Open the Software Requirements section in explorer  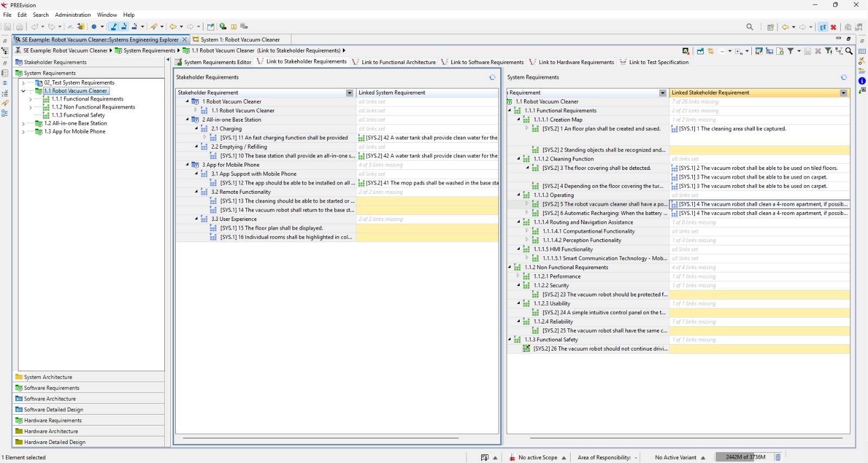(x=89, y=388)
